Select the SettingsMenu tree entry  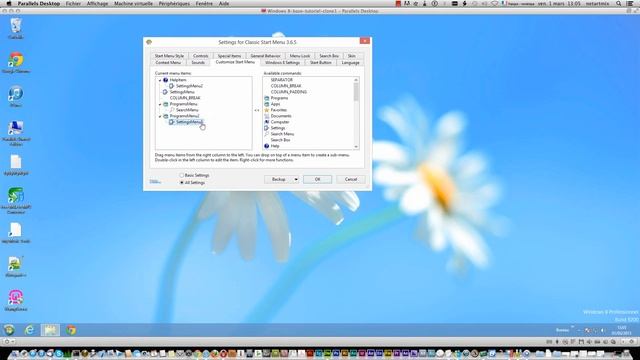[182, 92]
